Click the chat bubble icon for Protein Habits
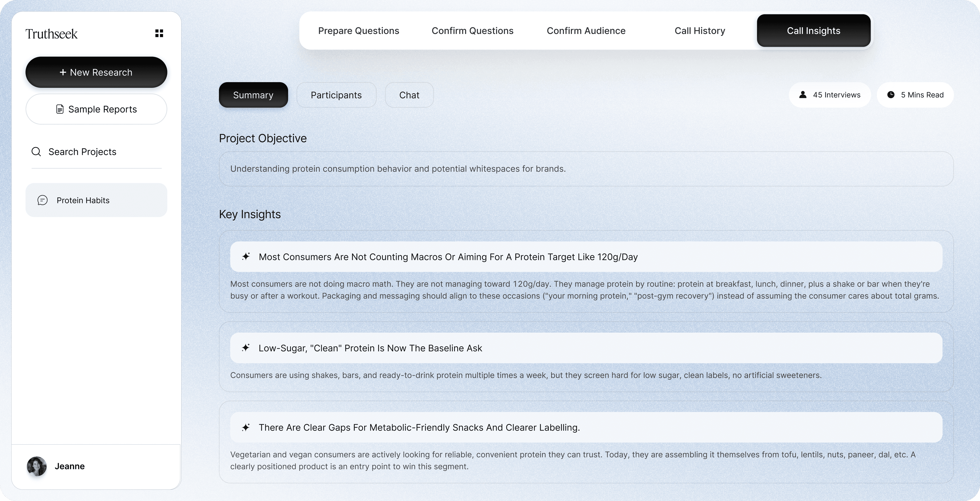 pos(43,200)
